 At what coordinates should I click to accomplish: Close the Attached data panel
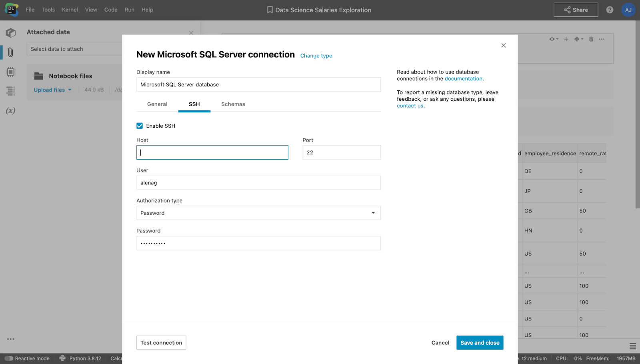pos(191,33)
